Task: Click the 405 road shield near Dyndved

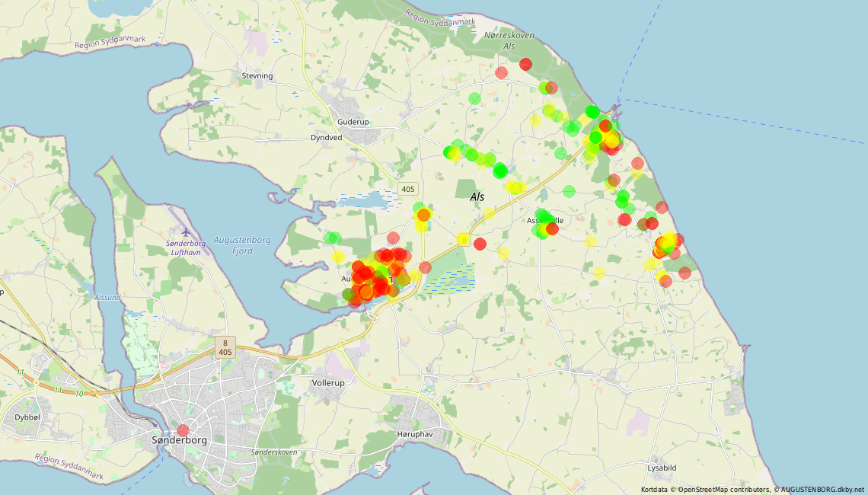Action: coord(408,189)
